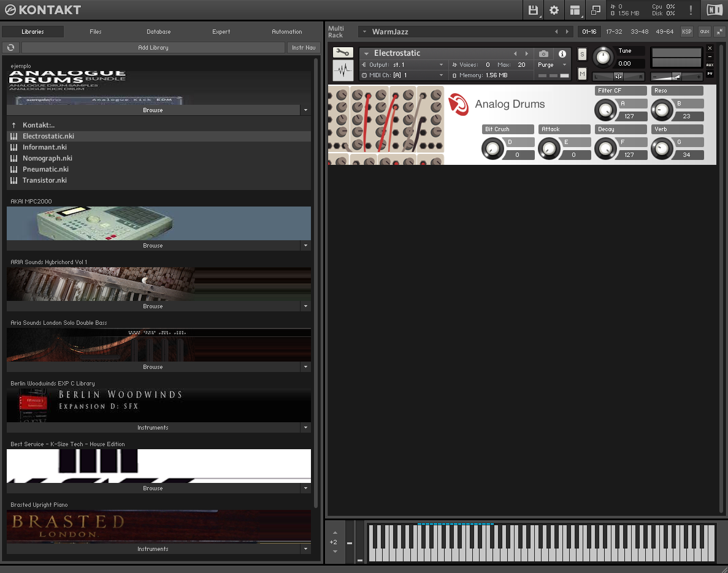The image size is (728, 573).
Task: Collapse all instrument headers with minimize arrows
Action: coord(719,31)
